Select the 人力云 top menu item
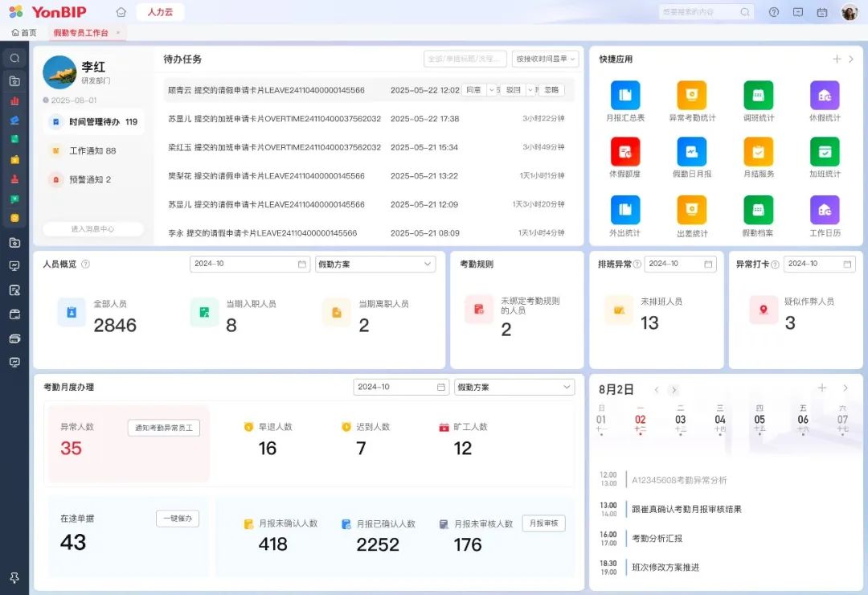 [160, 12]
